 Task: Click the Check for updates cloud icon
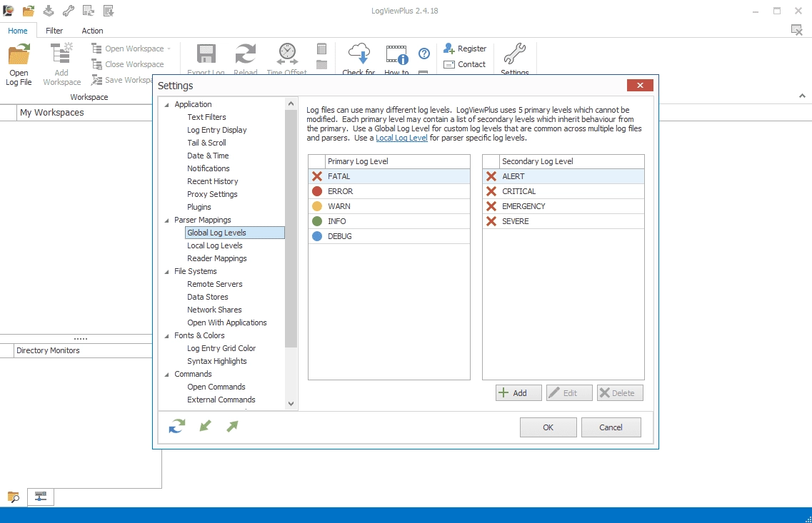359,54
